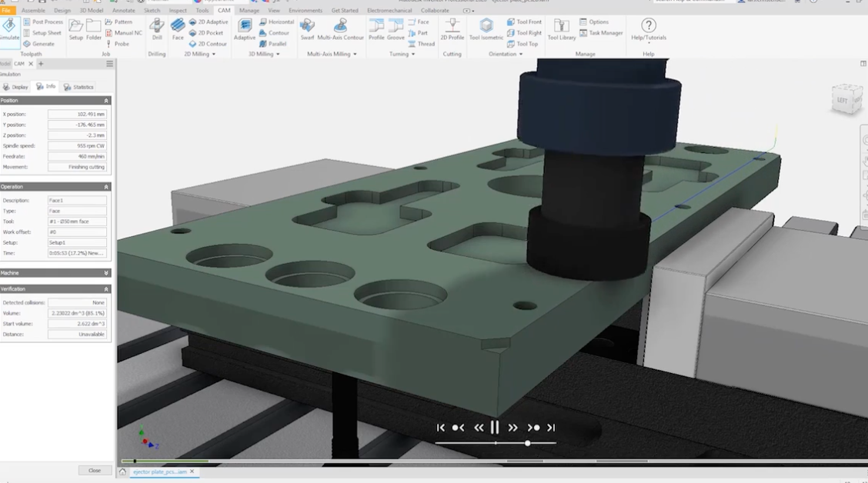The width and height of the screenshot is (868, 483).
Task: Pick the 2D Pocket strategy
Action: click(206, 32)
